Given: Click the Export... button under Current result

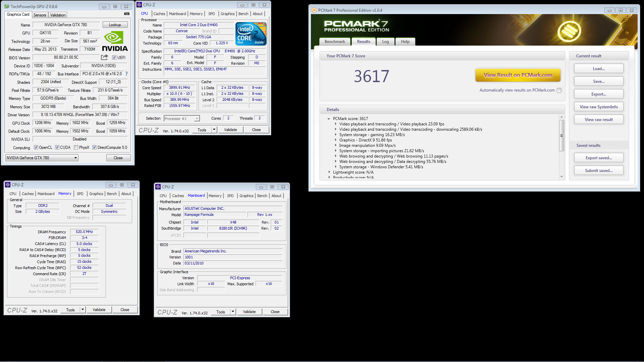Looking at the screenshot, I should click(x=599, y=94).
